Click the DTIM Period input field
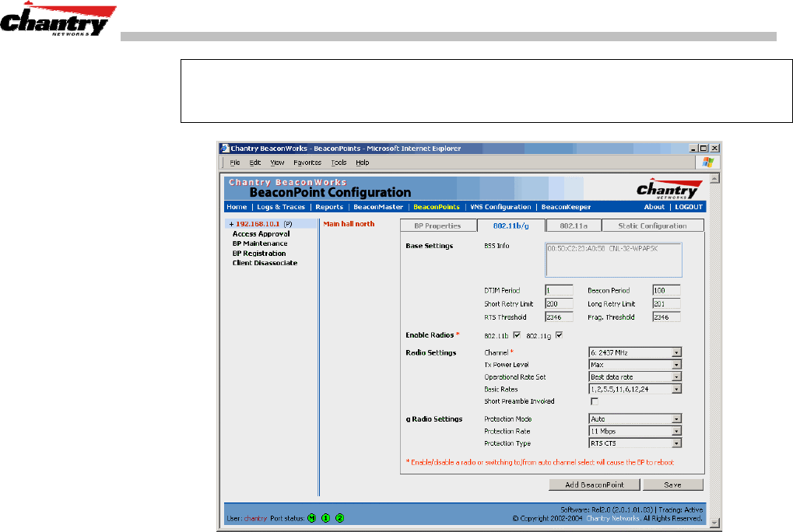Screen dimensions: 793x532 point(559,291)
